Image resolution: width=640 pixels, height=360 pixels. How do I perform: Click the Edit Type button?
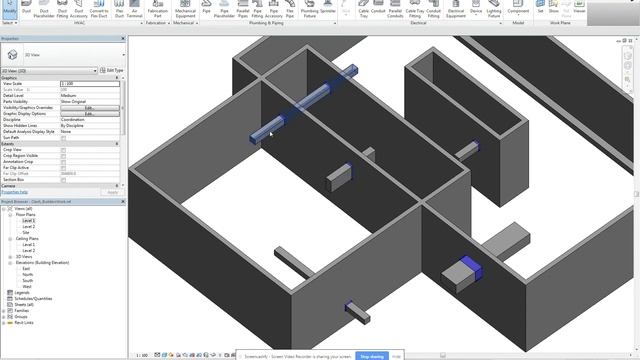[x=111, y=70]
